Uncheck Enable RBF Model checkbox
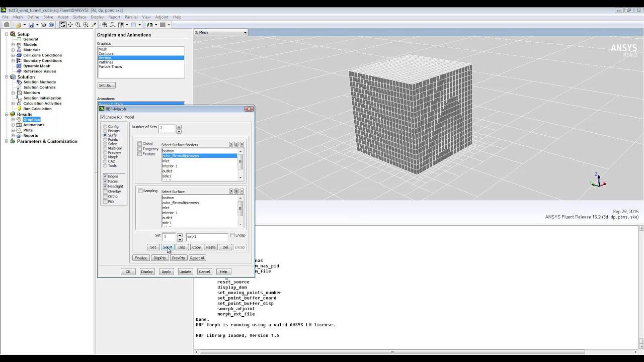The height and width of the screenshot is (362, 644). [x=103, y=117]
